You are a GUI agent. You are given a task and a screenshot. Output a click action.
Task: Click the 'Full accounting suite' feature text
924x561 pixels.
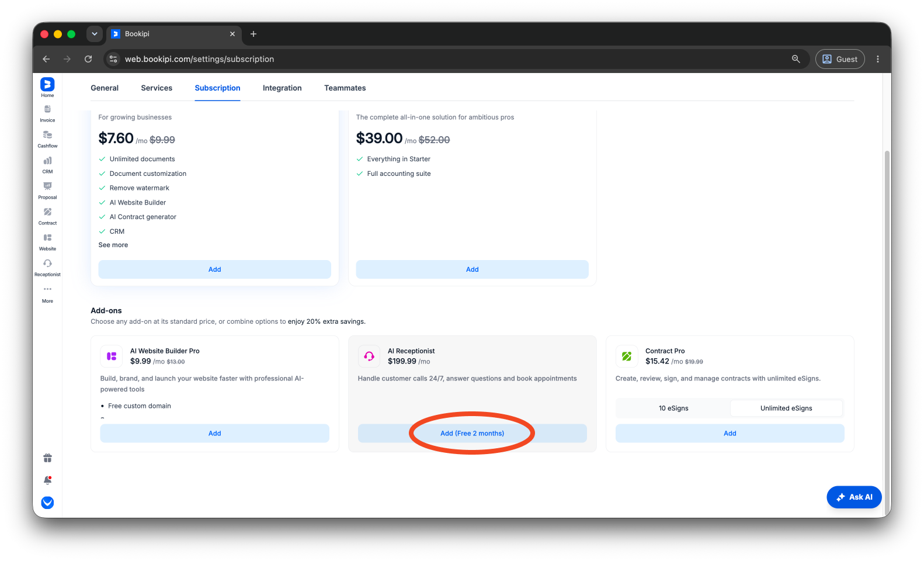coord(399,174)
